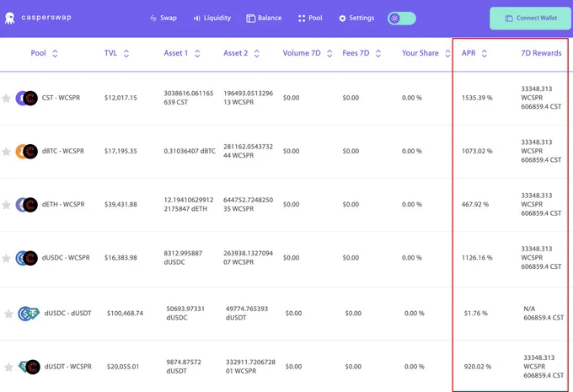573x392 pixels.
Task: Open the Settings menu
Action: point(356,18)
